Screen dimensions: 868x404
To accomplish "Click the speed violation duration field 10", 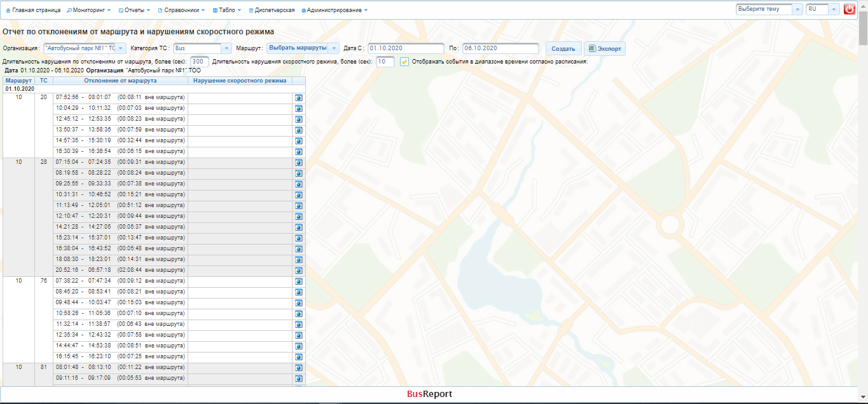I will pyautogui.click(x=385, y=62).
